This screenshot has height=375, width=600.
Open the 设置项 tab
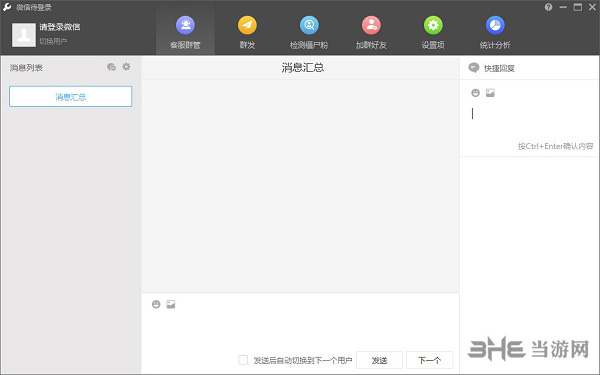click(x=433, y=33)
